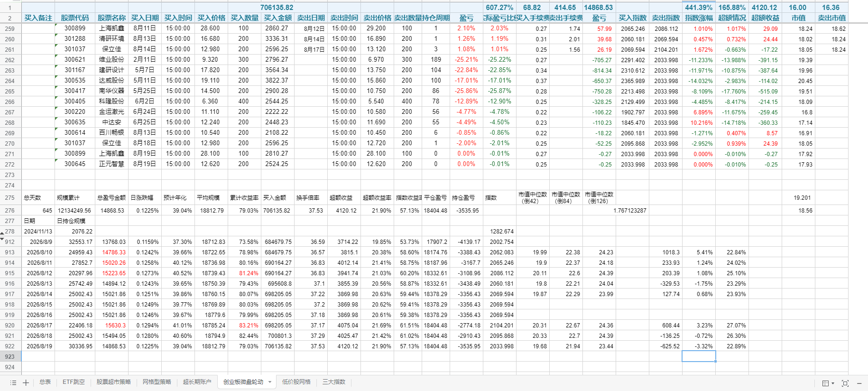Click the 买入日期 column header cell

click(145, 18)
